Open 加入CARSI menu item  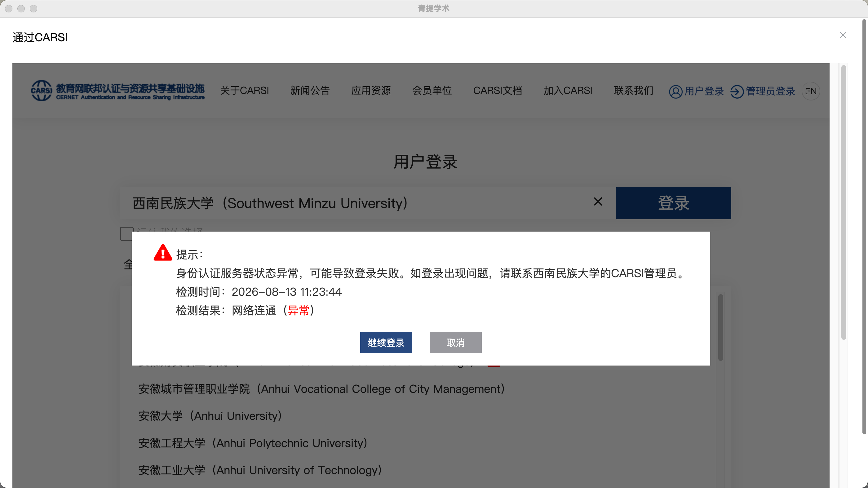(x=568, y=90)
